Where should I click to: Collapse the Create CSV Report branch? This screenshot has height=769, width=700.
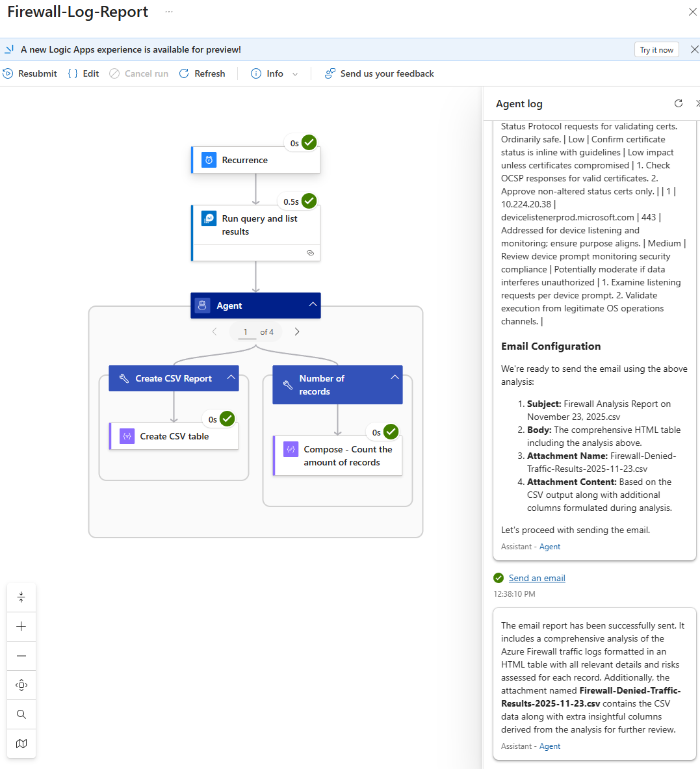(231, 378)
